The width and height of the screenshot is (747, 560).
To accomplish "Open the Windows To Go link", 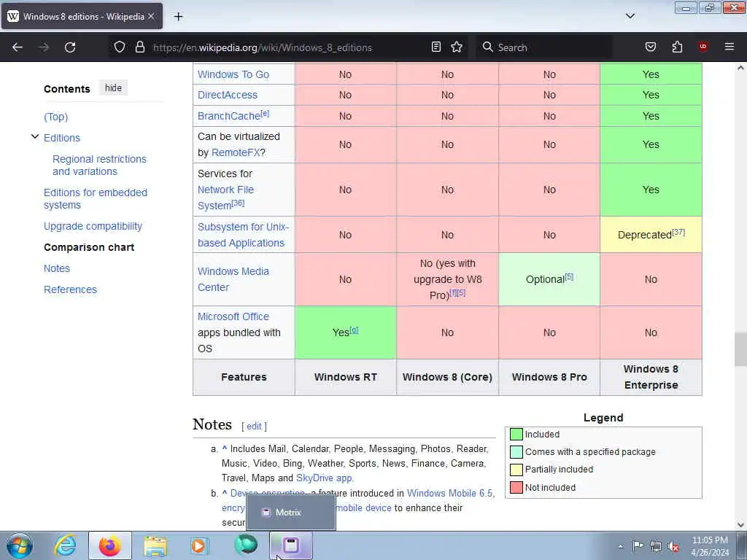I will (x=233, y=74).
